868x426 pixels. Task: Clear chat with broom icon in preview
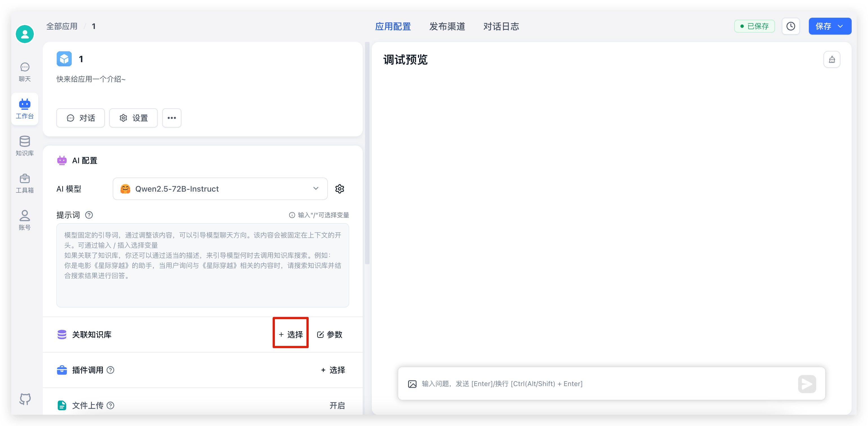pos(832,60)
